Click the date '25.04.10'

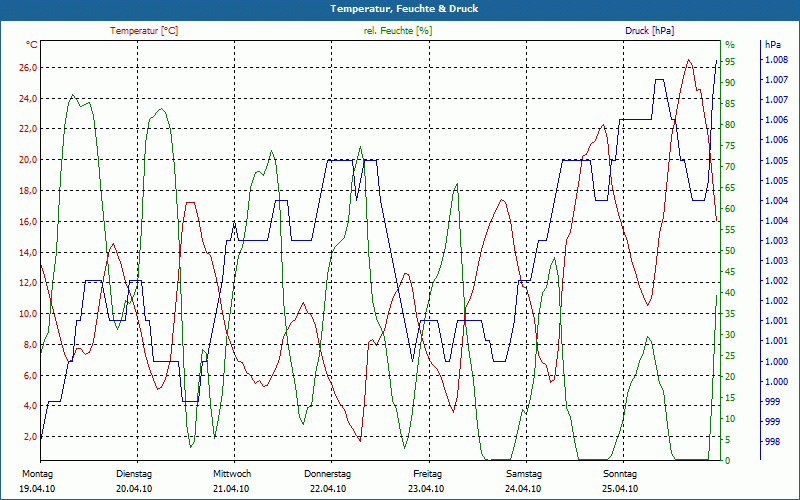620,489
